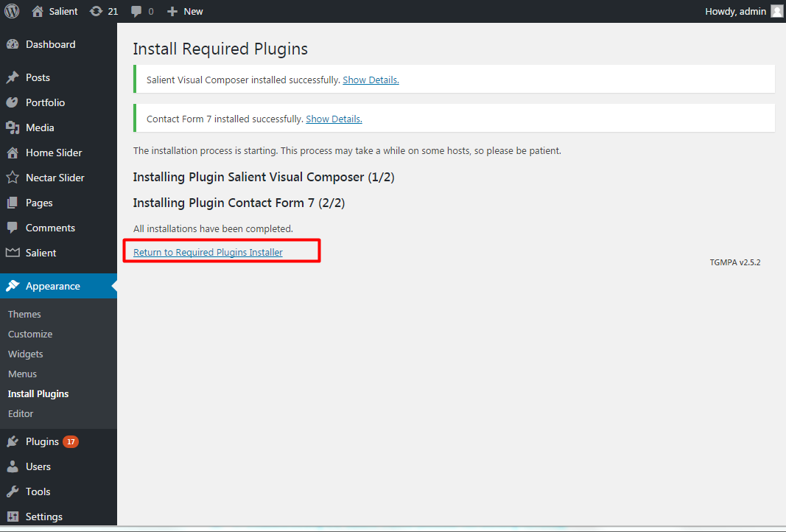786x532 pixels.
Task: Select Install Plugins submenu item
Action: pos(38,393)
